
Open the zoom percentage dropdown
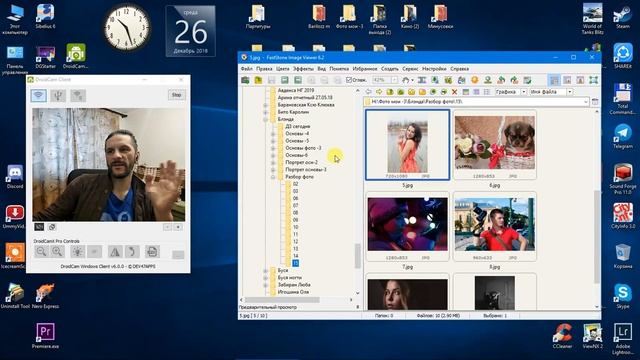click(394, 80)
